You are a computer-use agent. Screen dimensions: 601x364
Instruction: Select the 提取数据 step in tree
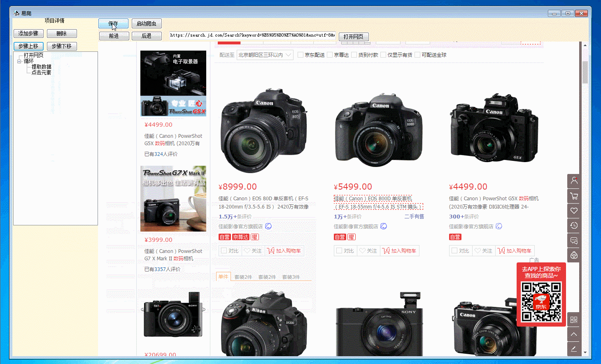click(42, 67)
